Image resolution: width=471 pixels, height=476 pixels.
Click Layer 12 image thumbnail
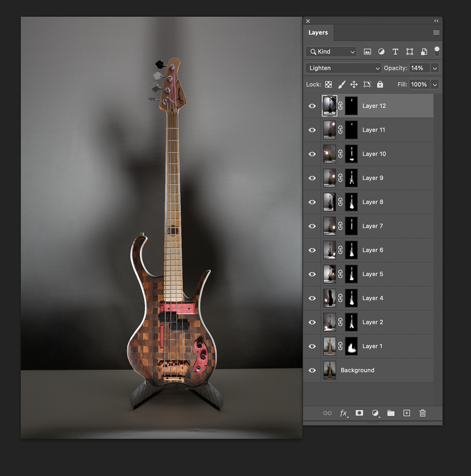pos(330,106)
